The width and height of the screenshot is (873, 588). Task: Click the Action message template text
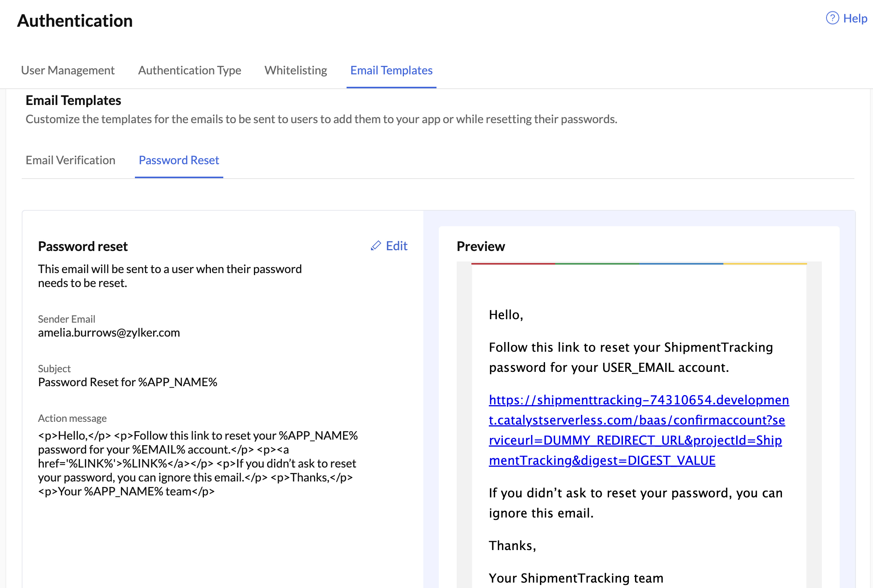tap(198, 463)
